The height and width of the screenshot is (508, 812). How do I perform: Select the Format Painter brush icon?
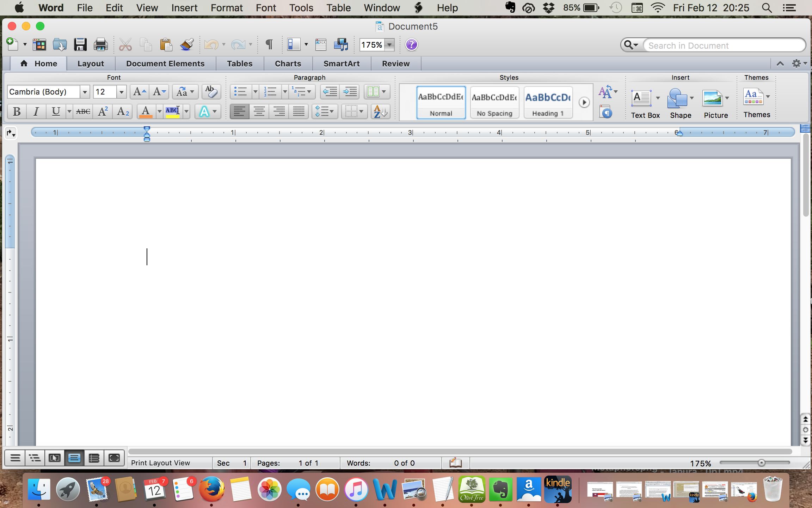click(186, 45)
